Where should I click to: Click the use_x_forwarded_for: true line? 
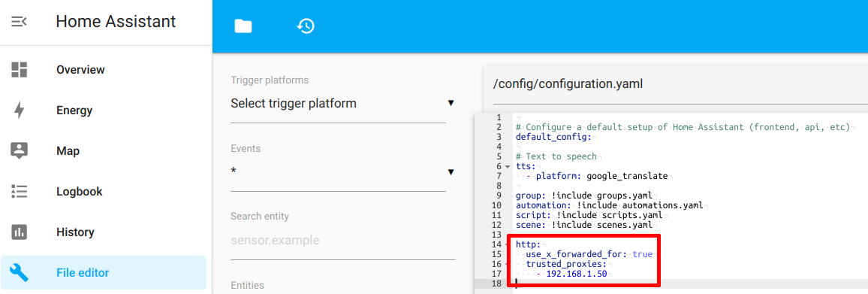pos(589,254)
